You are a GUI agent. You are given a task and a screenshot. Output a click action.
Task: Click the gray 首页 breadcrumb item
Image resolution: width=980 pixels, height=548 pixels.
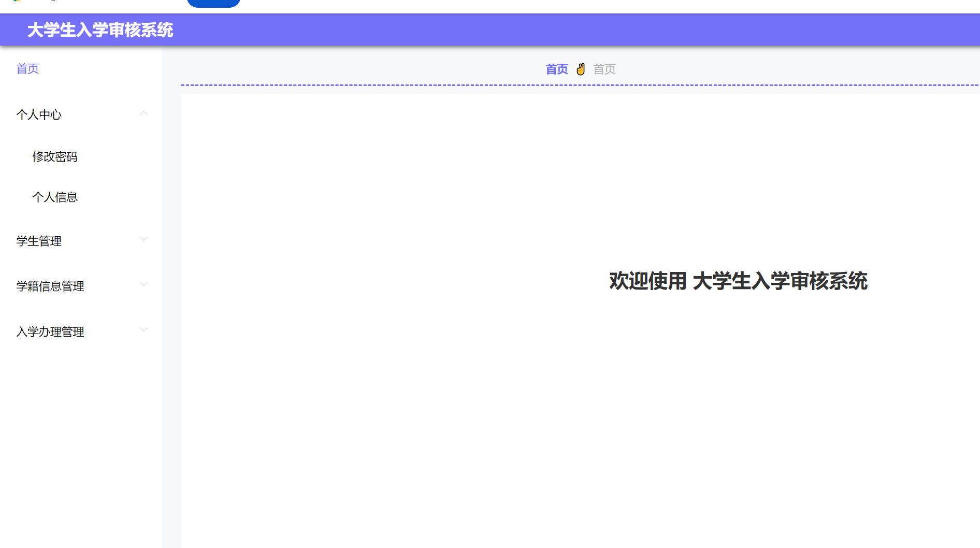tap(603, 69)
